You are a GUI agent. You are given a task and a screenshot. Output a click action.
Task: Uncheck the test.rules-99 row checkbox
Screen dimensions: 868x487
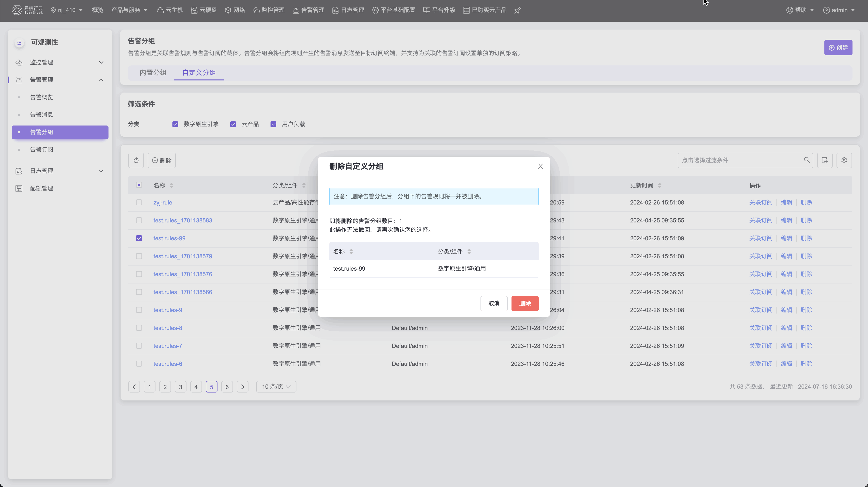(139, 238)
